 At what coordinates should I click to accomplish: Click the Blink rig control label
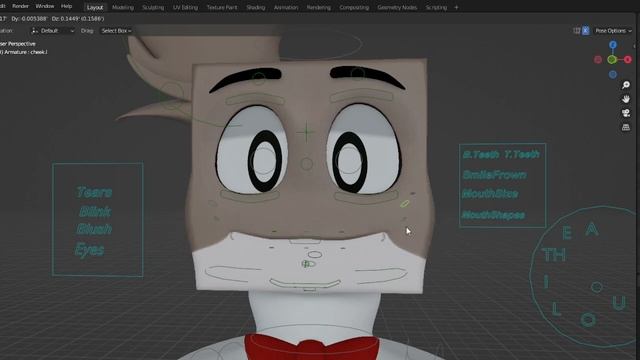(95, 211)
